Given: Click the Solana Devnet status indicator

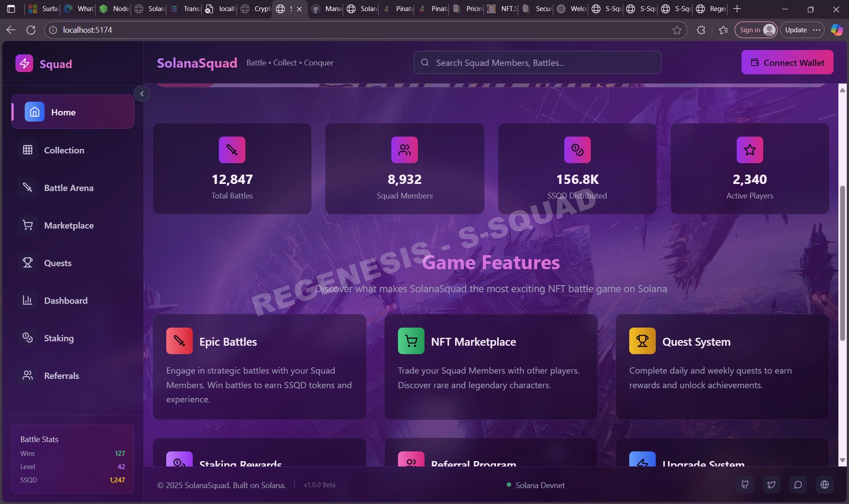Looking at the screenshot, I should click(x=535, y=485).
